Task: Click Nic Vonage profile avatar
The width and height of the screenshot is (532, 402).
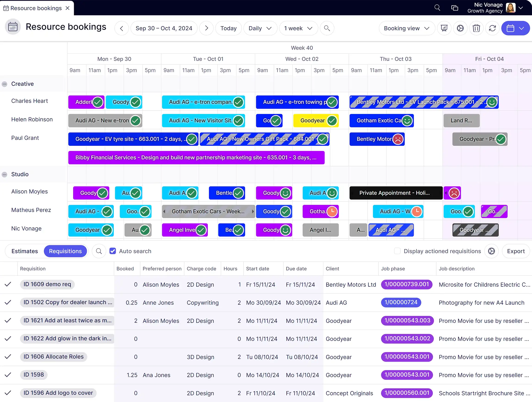Action: click(x=510, y=8)
